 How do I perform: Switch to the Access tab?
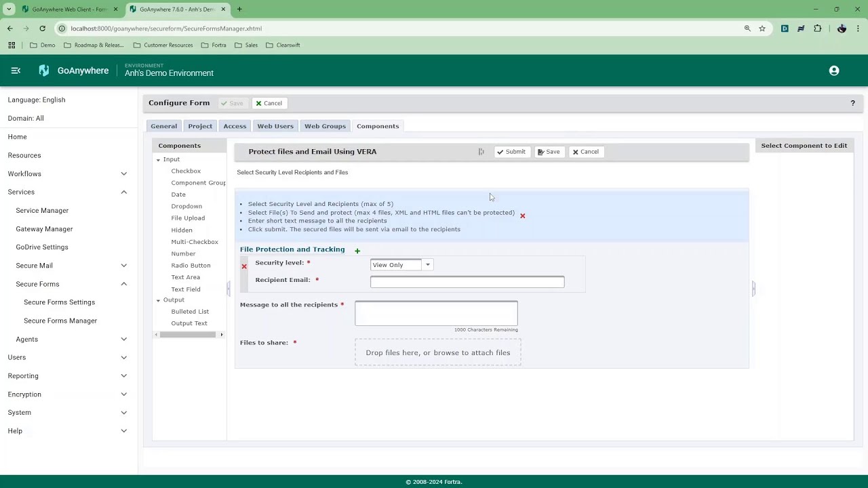click(x=235, y=126)
